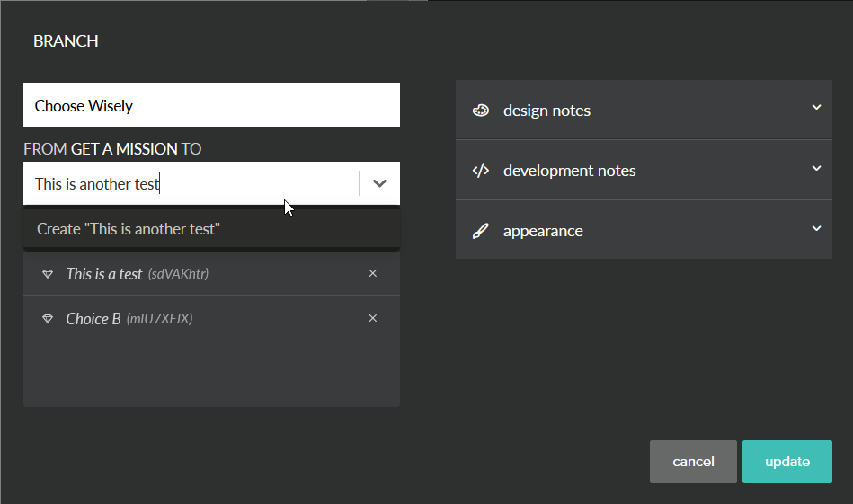853x504 pixels.
Task: Click the appearance heading text
Action: tap(543, 231)
